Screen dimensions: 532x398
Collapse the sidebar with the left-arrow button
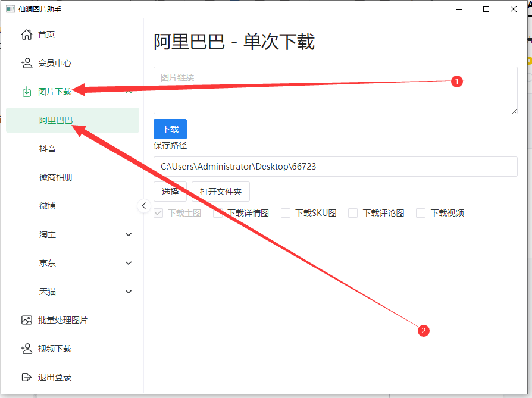pos(144,206)
